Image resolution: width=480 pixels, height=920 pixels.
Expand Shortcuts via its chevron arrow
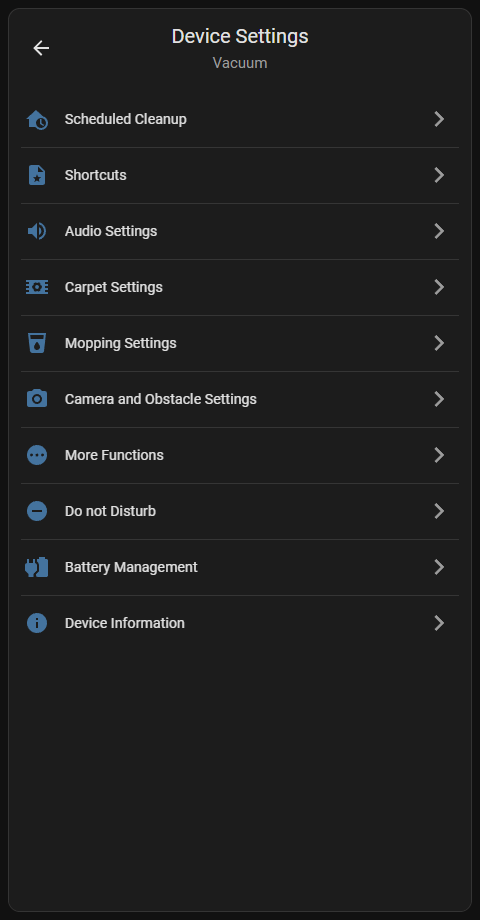coord(439,175)
